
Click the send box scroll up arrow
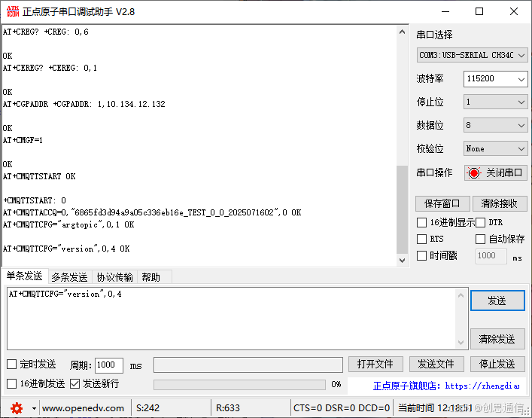(x=461, y=295)
